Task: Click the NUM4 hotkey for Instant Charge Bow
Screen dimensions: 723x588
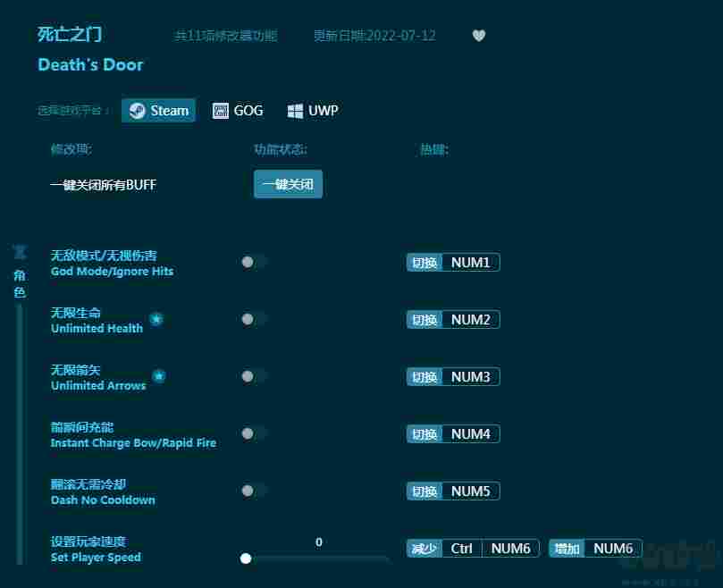Action: pyautogui.click(x=453, y=434)
